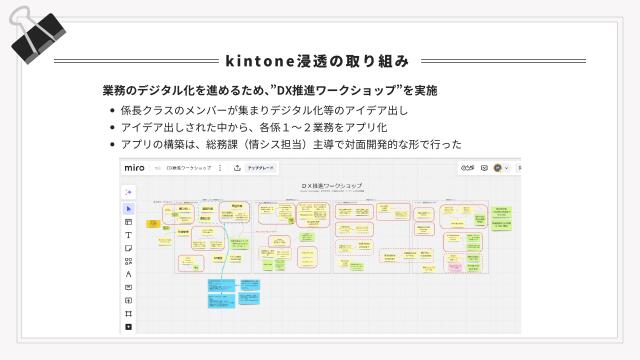The height and width of the screenshot is (360, 640).
Task: Open more apps at bottom of Miro sidebar
Action: tap(129, 327)
